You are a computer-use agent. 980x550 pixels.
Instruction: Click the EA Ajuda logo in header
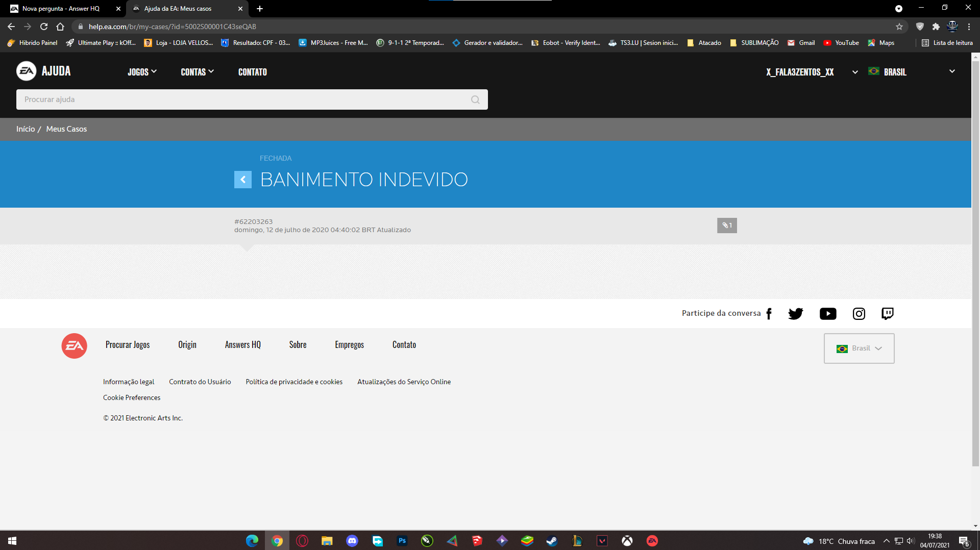43,71
